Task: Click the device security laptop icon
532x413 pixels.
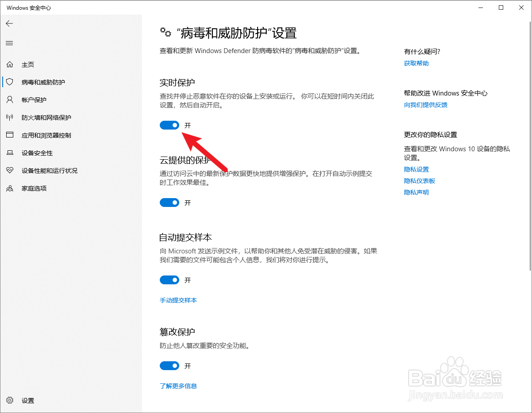Action: click(x=10, y=153)
